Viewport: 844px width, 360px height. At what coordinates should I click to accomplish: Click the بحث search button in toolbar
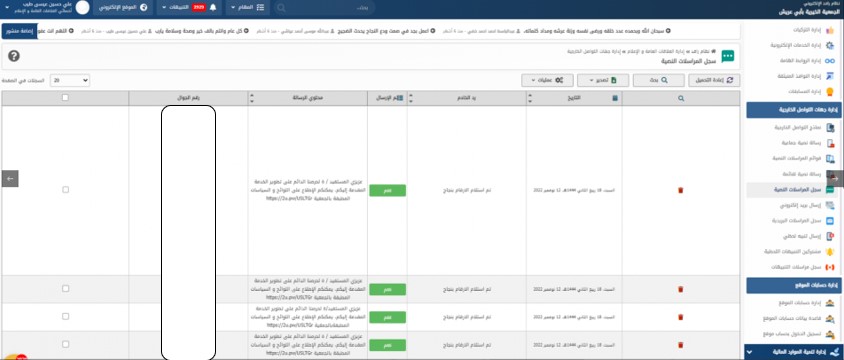coord(658,80)
